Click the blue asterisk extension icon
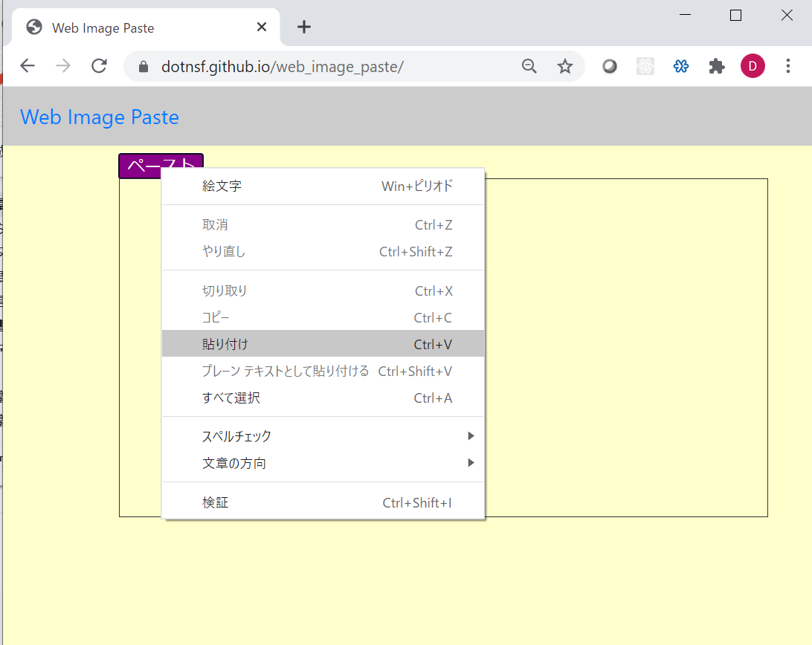Viewport: 812px width, 645px height. click(x=680, y=66)
